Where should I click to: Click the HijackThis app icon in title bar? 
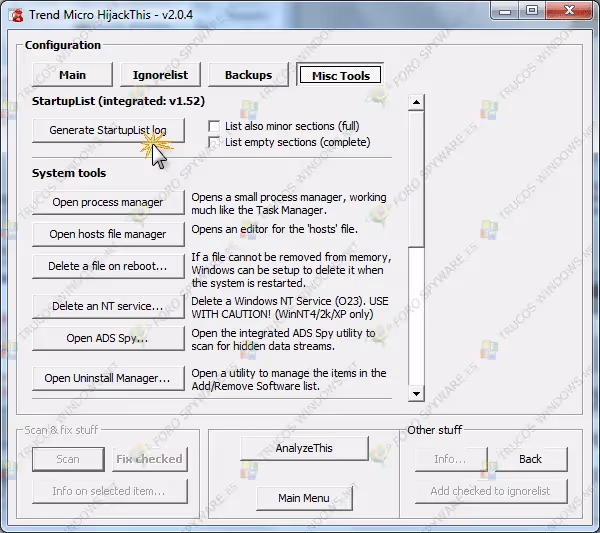click(16, 15)
